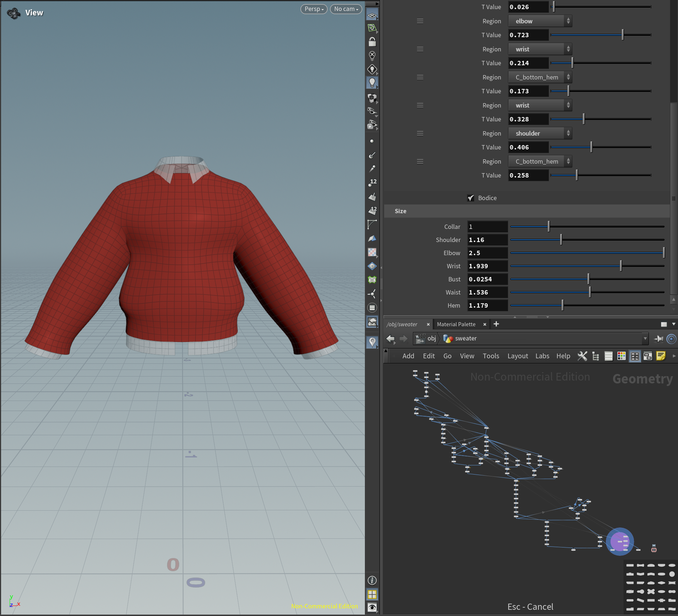Click the blue folded face display icon
This screenshot has height=616, width=678.
pyautogui.click(x=372, y=238)
